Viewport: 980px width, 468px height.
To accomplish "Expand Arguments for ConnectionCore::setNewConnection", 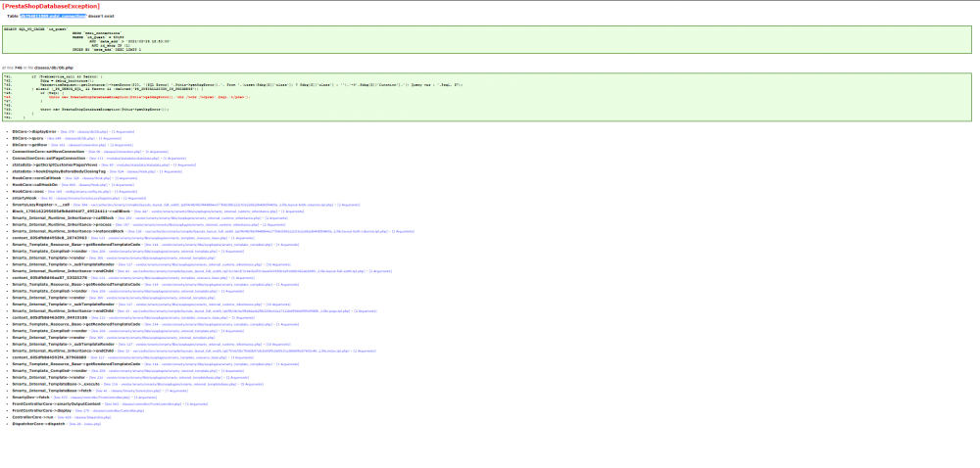I will click(x=157, y=152).
